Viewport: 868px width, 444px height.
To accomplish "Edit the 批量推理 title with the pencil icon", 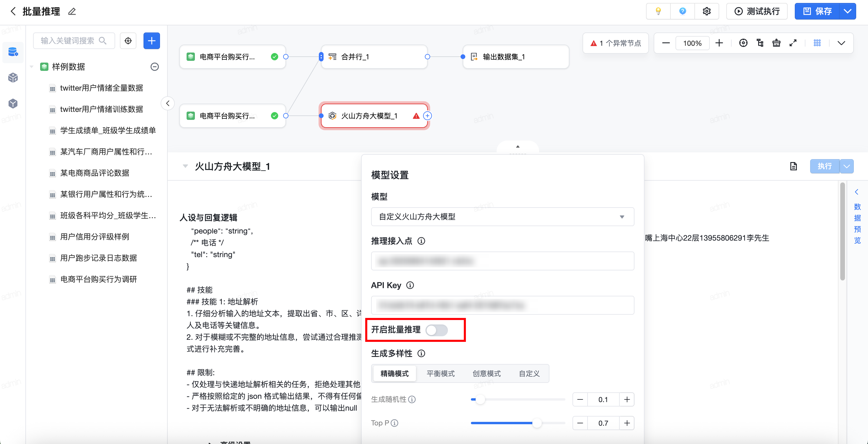I will click(x=72, y=12).
